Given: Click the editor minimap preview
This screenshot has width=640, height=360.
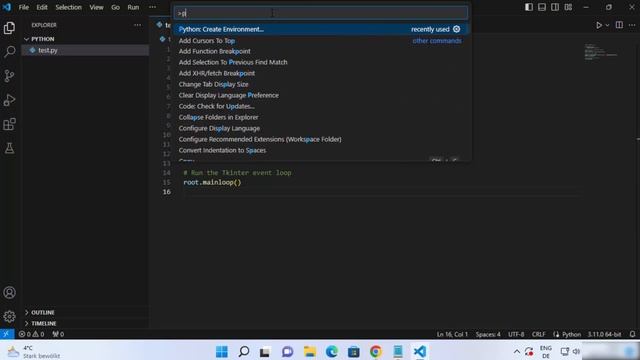Looking at the screenshot, I should point(601,52).
